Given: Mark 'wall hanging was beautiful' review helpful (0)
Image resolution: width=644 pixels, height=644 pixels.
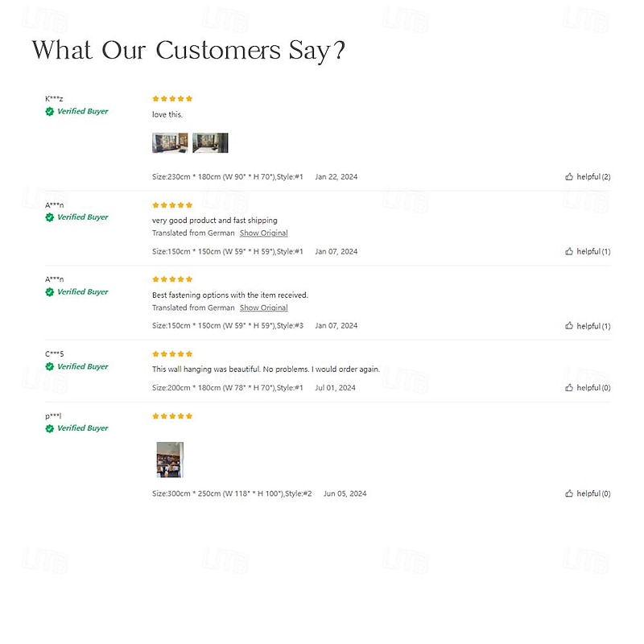Looking at the screenshot, I should tap(593, 387).
